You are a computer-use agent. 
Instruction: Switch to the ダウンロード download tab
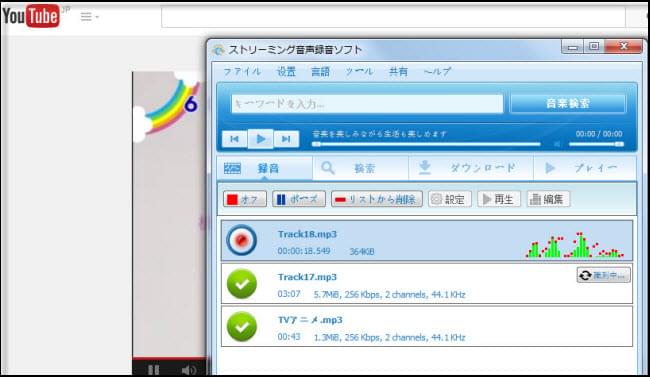coord(471,168)
